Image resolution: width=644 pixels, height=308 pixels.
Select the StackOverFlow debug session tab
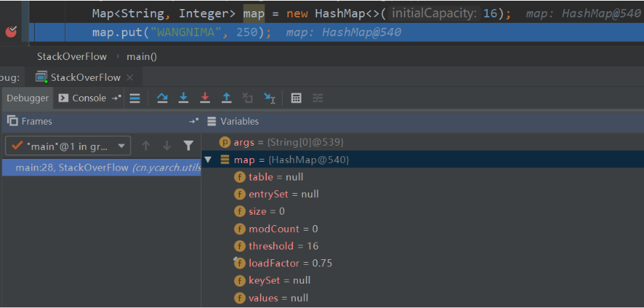point(84,77)
